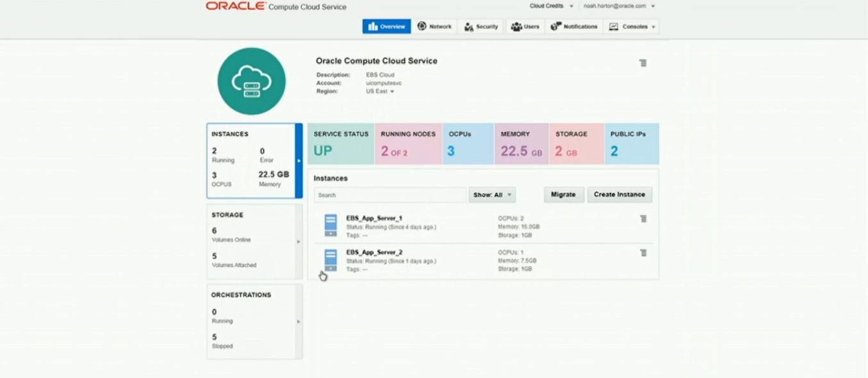Click the Orchestrations 'Stopped' label

[222, 346]
